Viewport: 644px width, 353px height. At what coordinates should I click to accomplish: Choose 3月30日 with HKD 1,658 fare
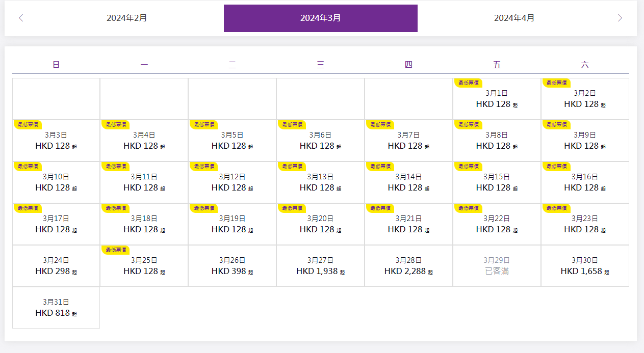point(585,266)
